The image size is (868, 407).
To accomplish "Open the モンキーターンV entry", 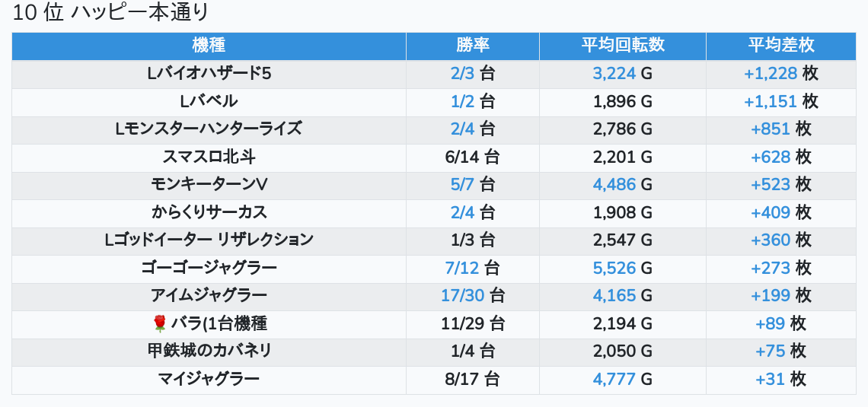I will (209, 184).
